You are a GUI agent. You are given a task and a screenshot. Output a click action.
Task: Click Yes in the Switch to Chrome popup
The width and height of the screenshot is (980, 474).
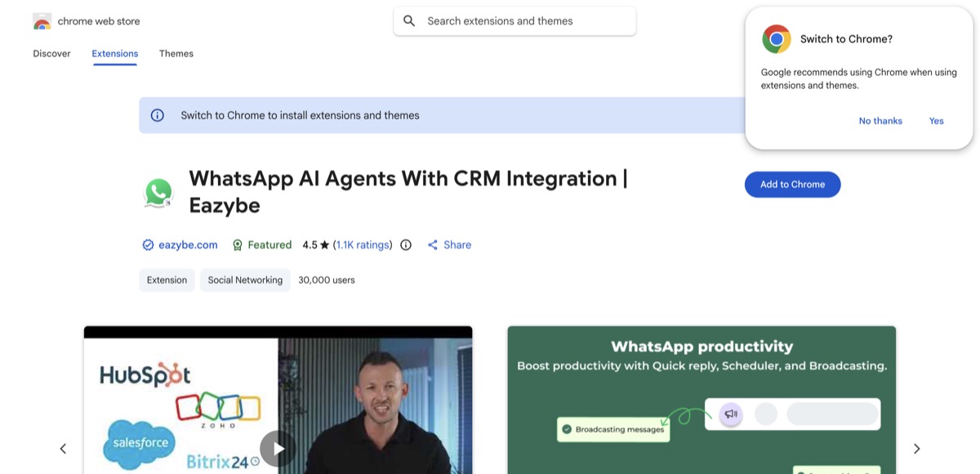pos(936,121)
